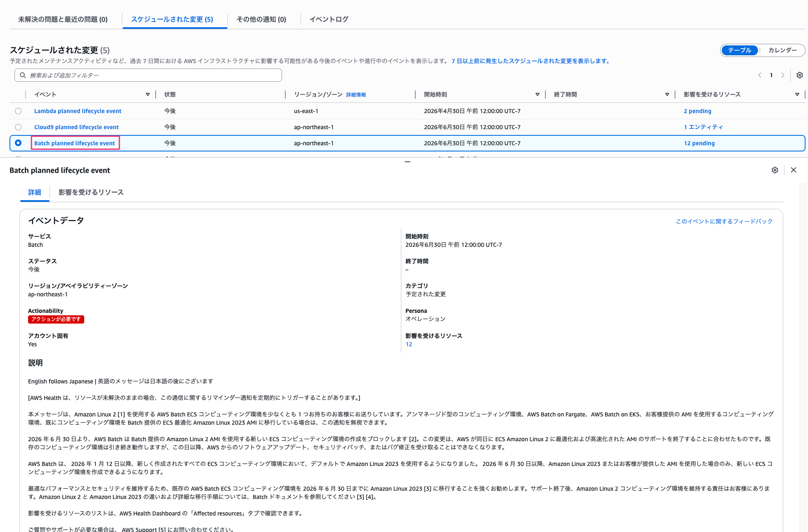Select the Batch planned lifecycle event radio button
The width and height of the screenshot is (808, 532).
tap(18, 143)
